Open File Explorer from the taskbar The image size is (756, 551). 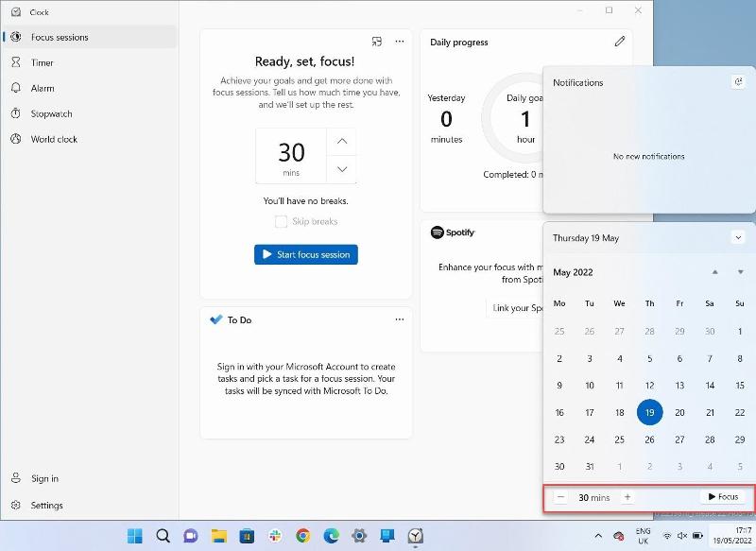[x=219, y=536]
